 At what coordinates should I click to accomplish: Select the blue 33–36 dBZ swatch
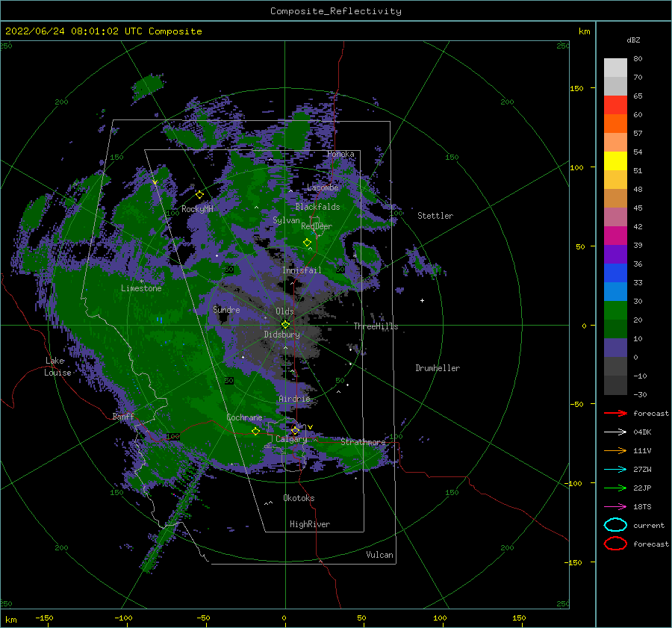point(615,273)
